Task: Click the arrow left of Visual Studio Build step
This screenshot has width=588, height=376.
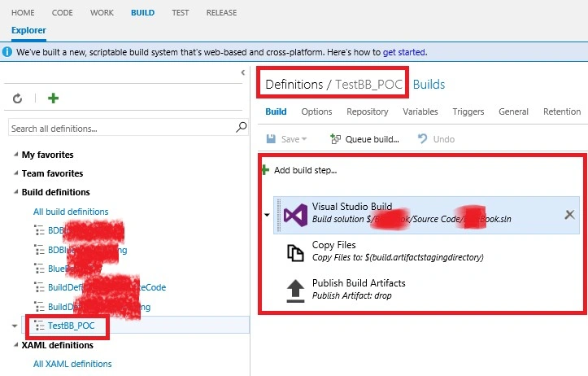Action: coord(267,215)
